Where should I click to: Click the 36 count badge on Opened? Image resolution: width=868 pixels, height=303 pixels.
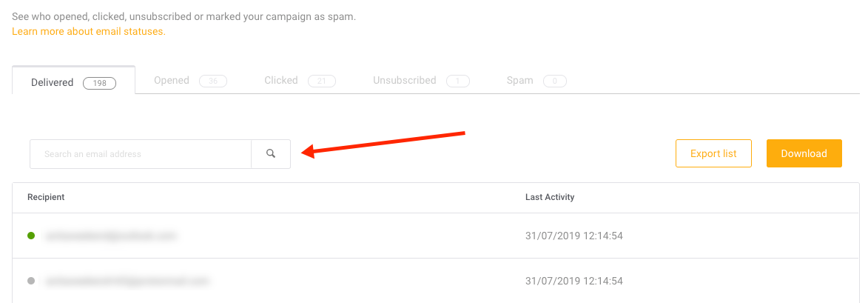pos(213,81)
